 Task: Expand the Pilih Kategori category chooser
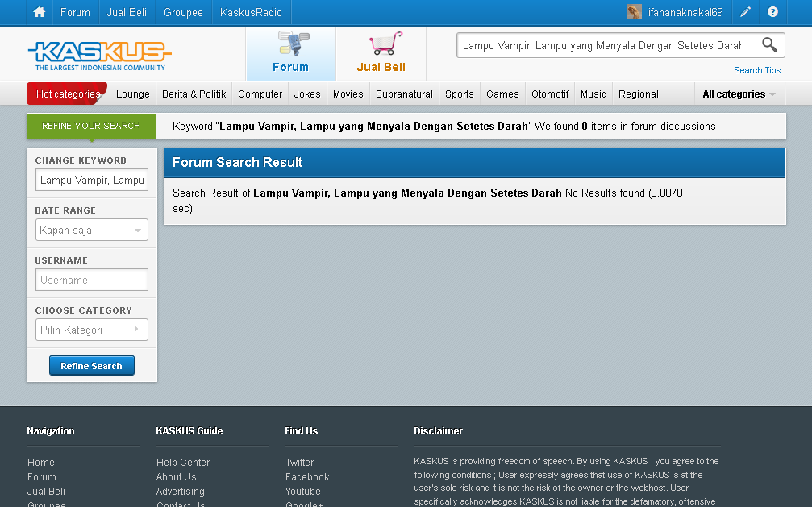[92, 330]
